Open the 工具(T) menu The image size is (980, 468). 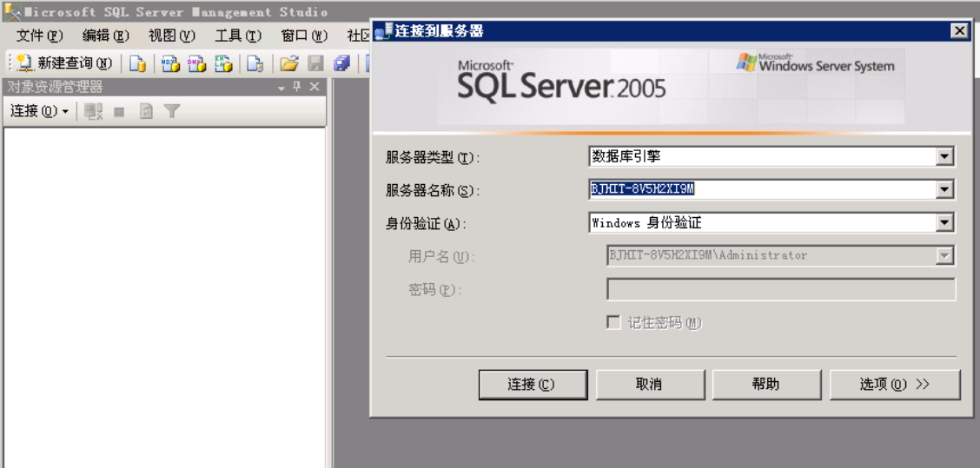(x=238, y=36)
